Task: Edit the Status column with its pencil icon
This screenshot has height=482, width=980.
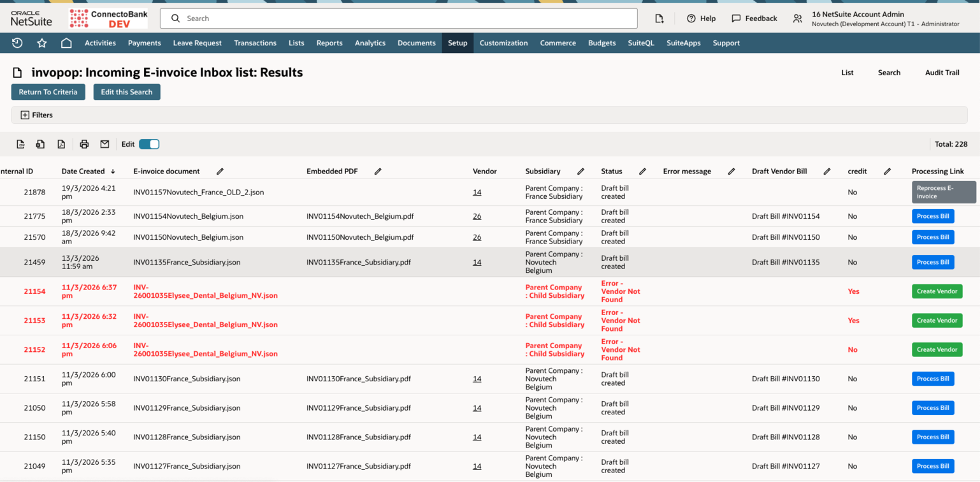Action: coord(642,171)
